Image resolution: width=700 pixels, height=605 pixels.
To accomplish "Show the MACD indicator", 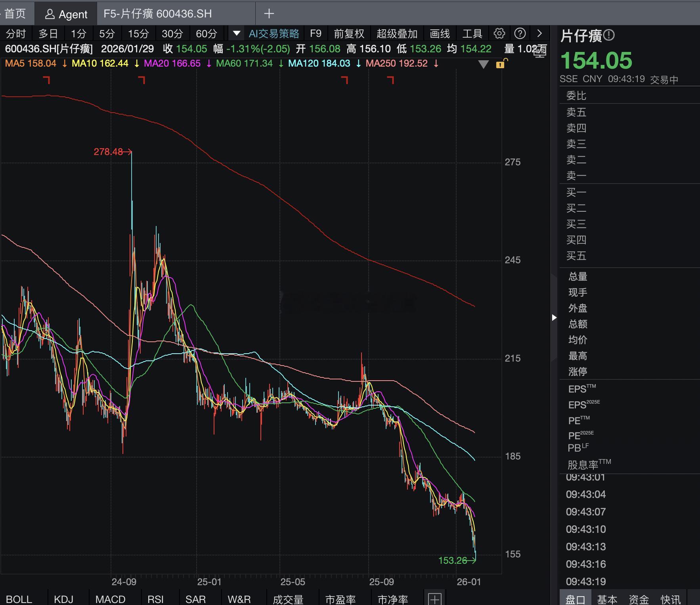I will (x=111, y=599).
